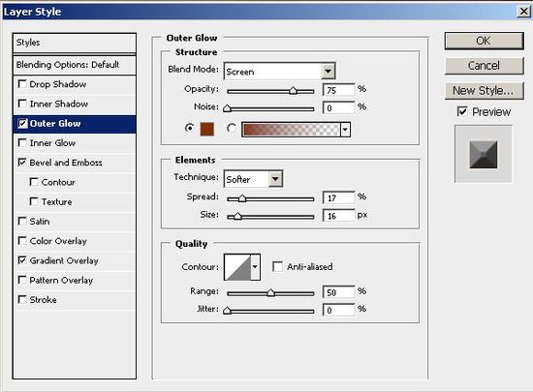Toggle the Preview checkbox
533x392 pixels.
click(x=462, y=111)
